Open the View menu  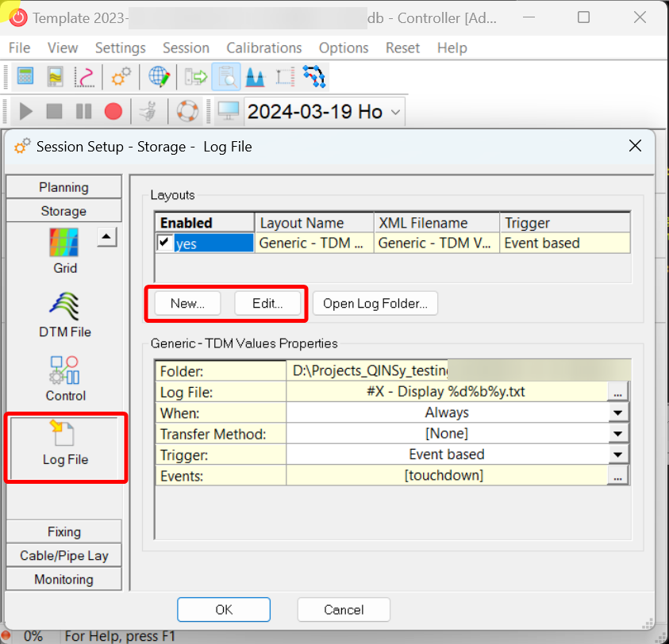(x=63, y=48)
